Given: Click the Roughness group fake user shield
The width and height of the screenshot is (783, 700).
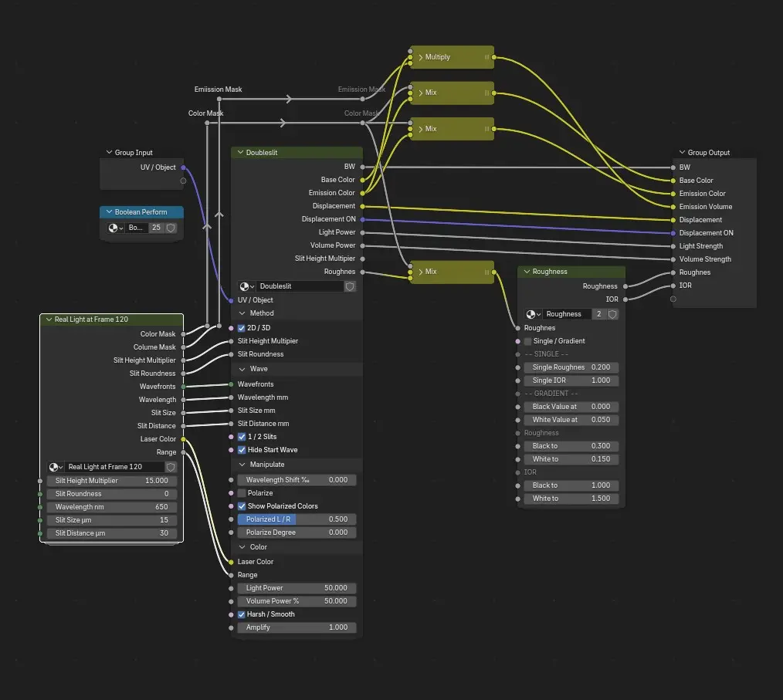Looking at the screenshot, I should [612, 314].
